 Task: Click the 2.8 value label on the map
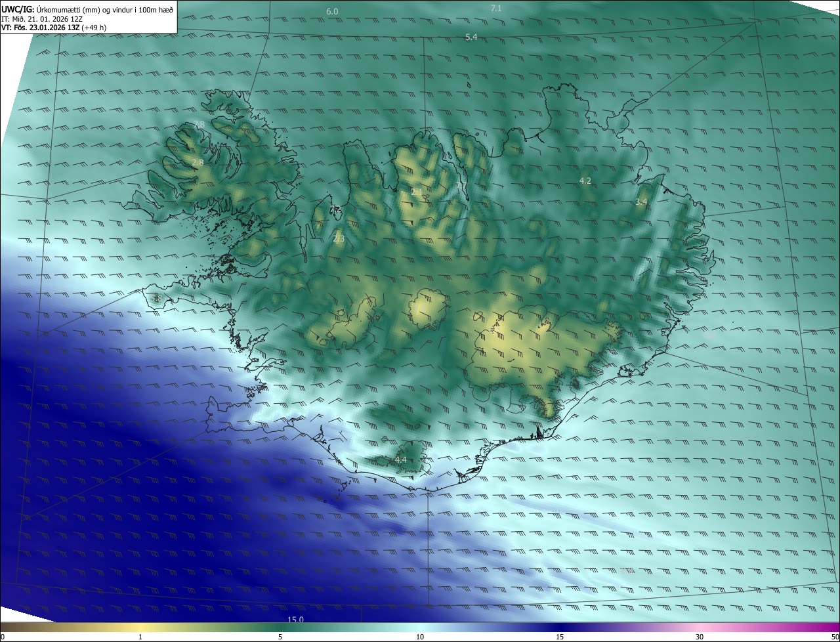(x=198, y=162)
